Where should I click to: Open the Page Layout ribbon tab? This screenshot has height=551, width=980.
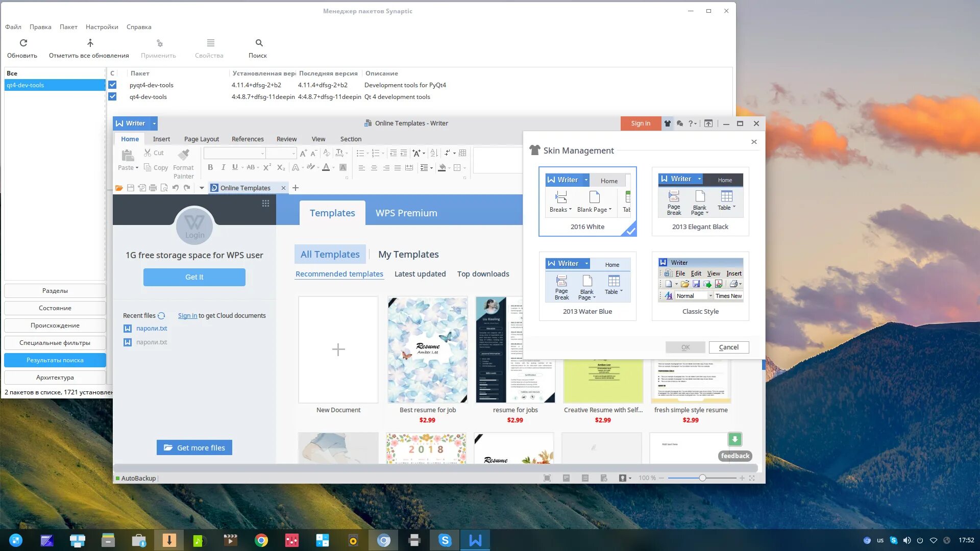click(202, 139)
